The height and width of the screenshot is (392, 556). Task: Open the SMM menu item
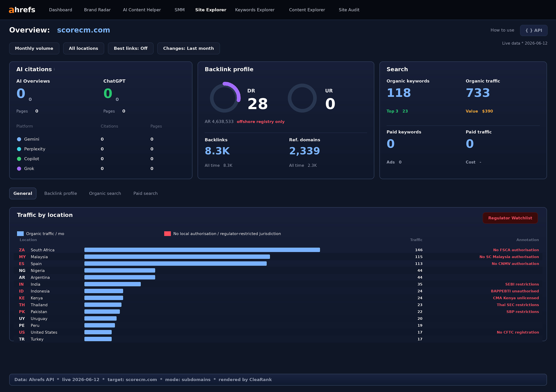pyautogui.click(x=180, y=10)
